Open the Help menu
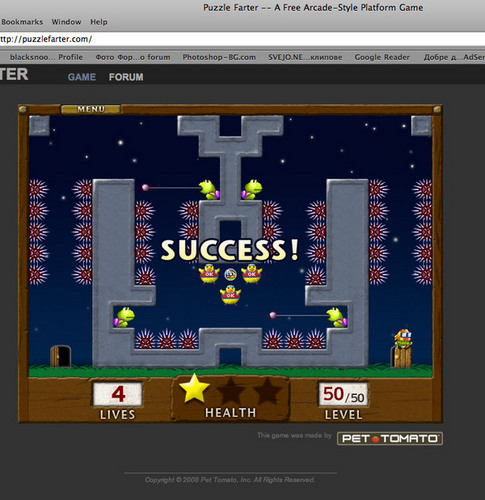This screenshot has width=485, height=500. tap(99, 22)
